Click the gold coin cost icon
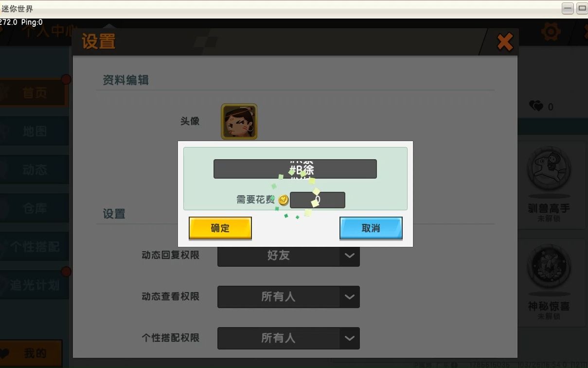Image resolution: width=588 pixels, height=368 pixels. click(x=282, y=200)
